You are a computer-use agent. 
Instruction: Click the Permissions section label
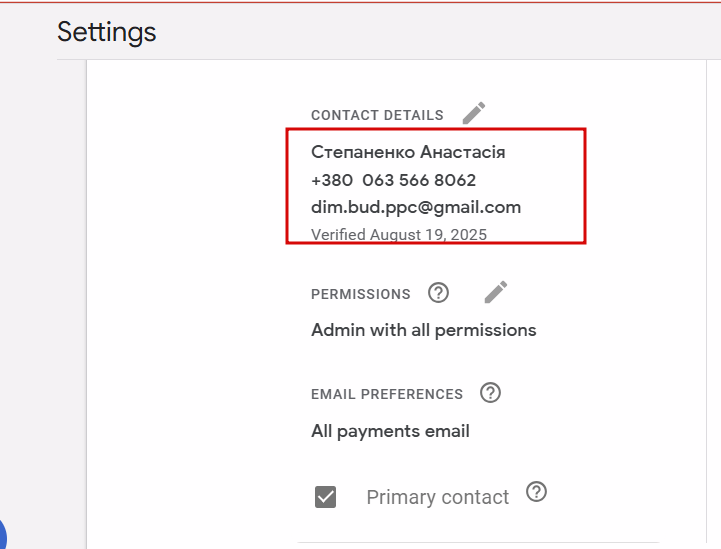click(361, 294)
